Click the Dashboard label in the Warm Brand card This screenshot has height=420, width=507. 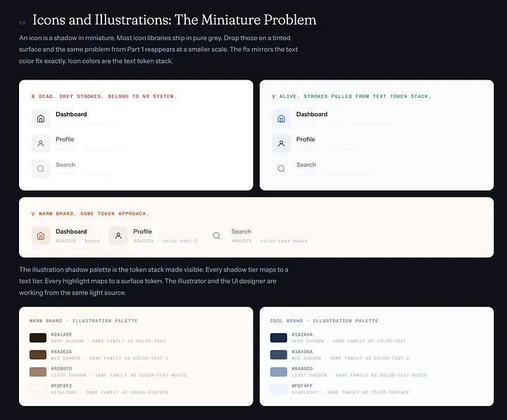click(71, 231)
